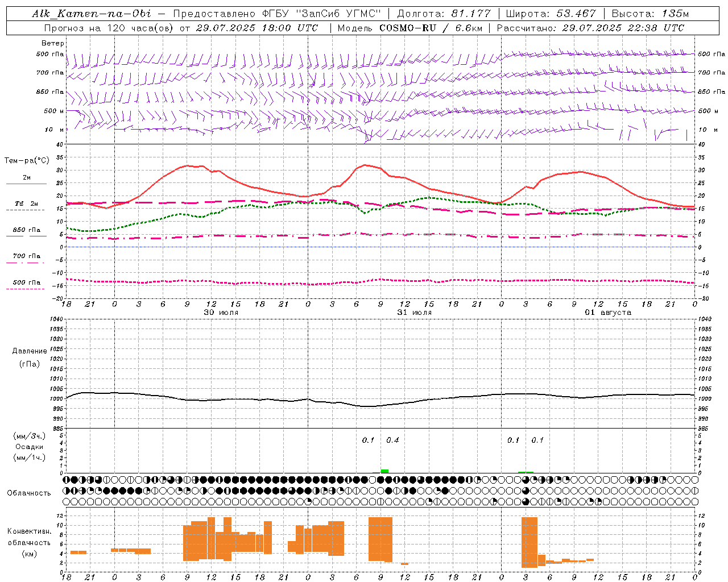Click the Ветер wind panel label
The width and height of the screenshot is (728, 582).
point(53,43)
